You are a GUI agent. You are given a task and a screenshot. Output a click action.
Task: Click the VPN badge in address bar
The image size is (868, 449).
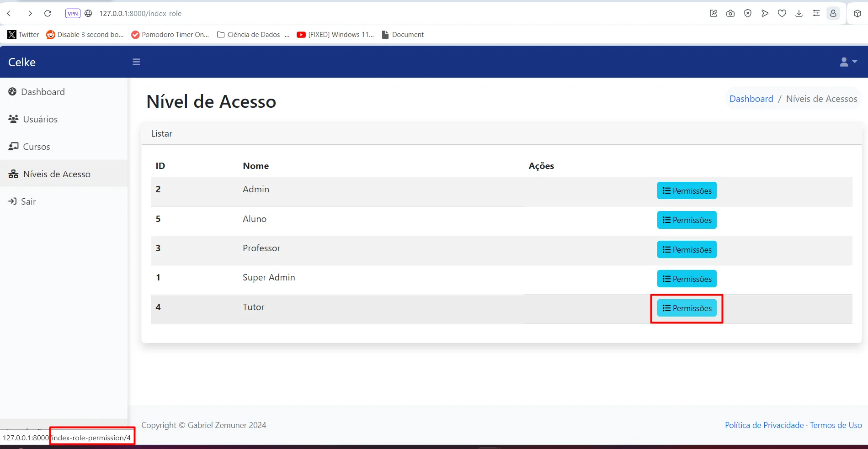tap(73, 13)
